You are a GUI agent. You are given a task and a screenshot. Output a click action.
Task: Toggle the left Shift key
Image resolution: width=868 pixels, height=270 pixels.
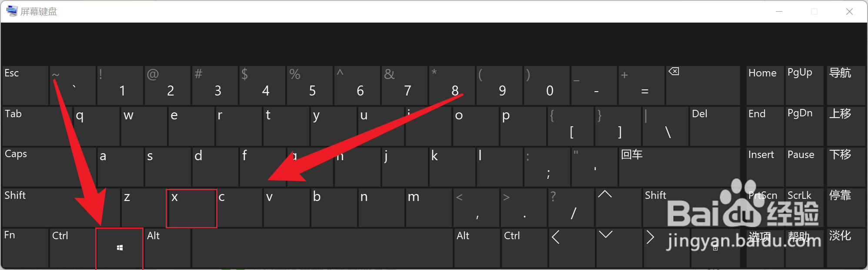[61, 207]
